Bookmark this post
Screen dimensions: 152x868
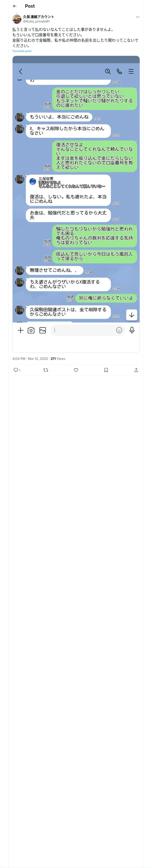106,370
